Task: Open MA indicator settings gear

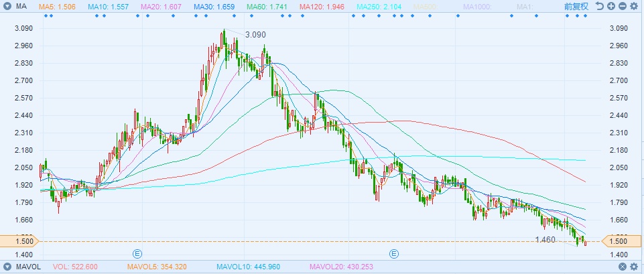Action: (x=634, y=6)
